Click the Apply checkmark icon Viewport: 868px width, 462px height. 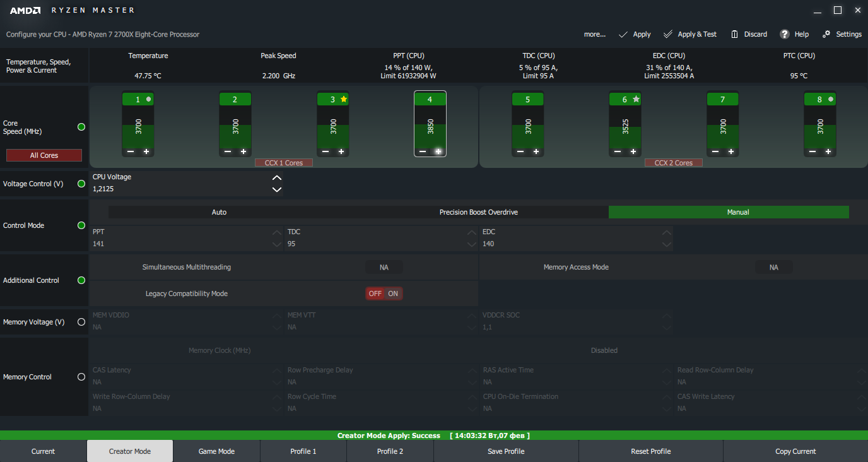[623, 34]
